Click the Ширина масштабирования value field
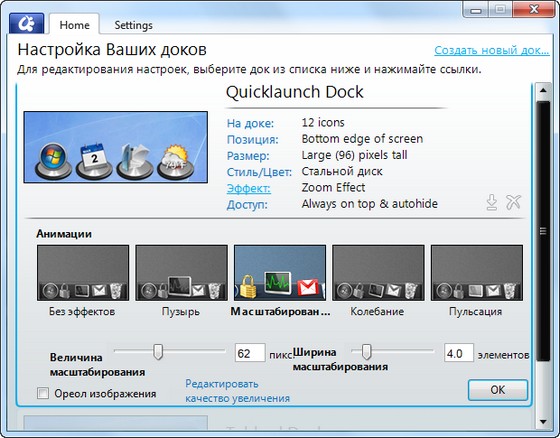This screenshot has height=438, width=560. click(x=459, y=353)
